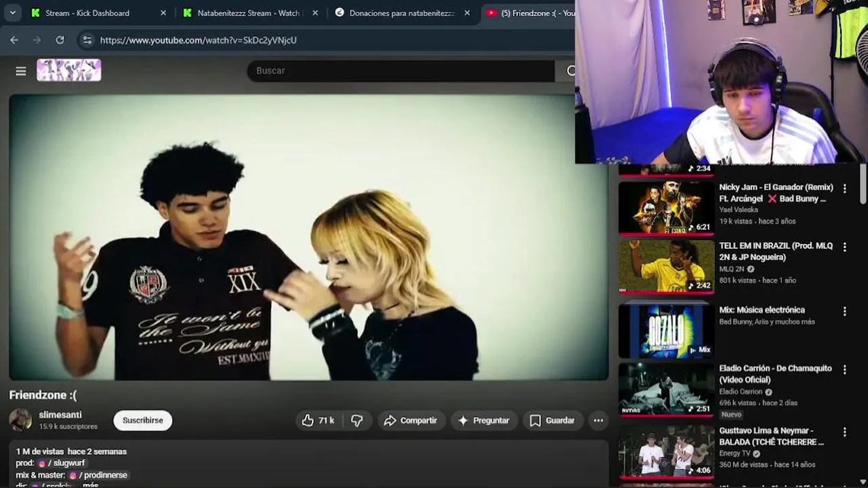Close the Natabenitezzz Stream tab

(x=315, y=13)
